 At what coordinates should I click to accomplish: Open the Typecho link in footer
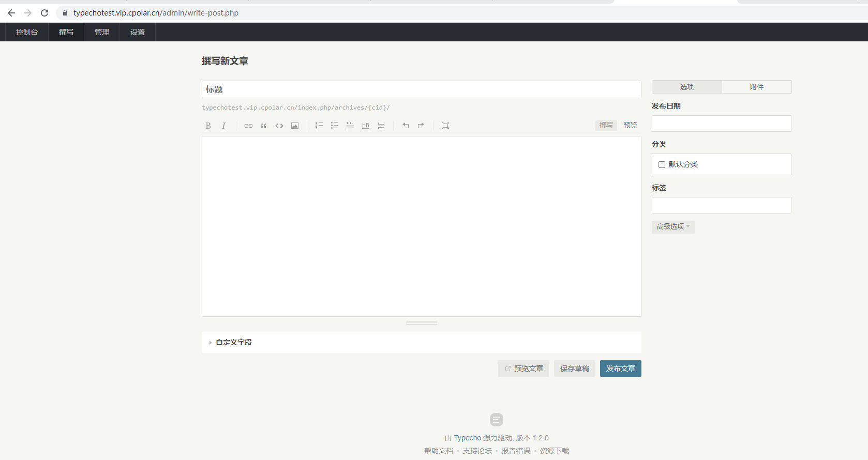[x=468, y=438]
